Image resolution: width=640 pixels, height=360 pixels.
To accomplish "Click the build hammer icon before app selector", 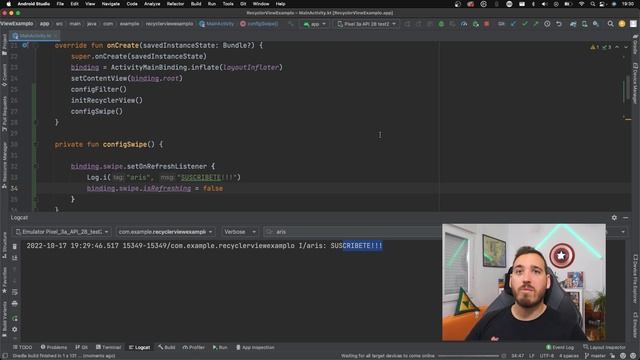I will (291, 24).
